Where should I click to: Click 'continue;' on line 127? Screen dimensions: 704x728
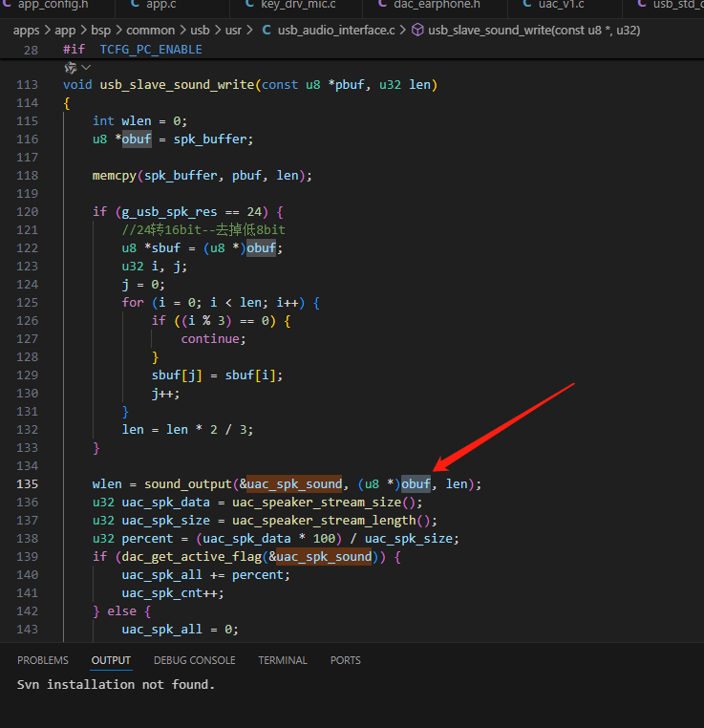213,339
